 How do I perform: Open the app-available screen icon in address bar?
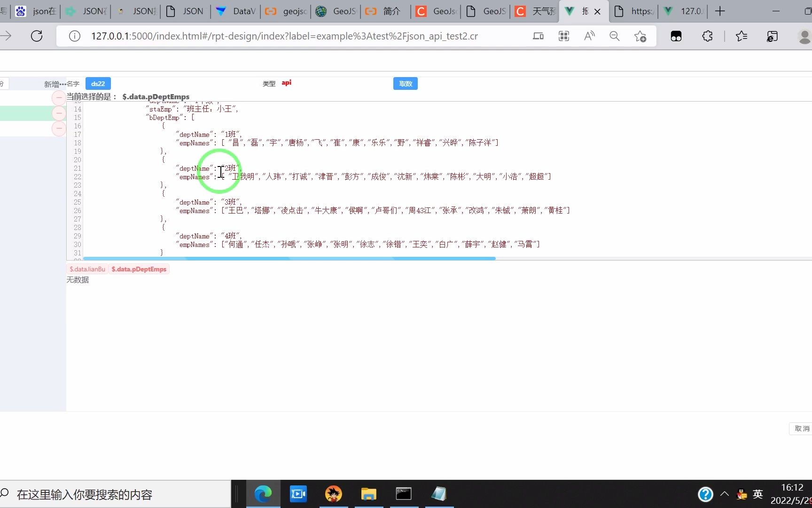pyautogui.click(x=538, y=36)
